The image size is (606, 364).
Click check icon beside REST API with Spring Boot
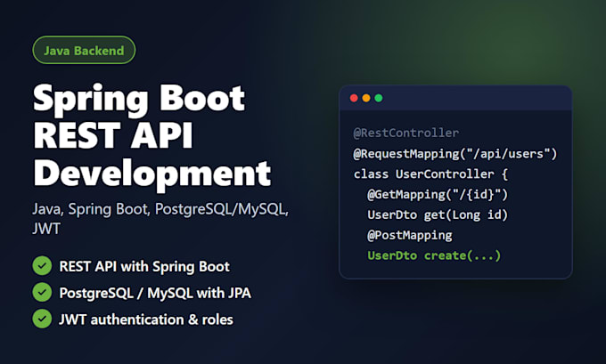42,266
